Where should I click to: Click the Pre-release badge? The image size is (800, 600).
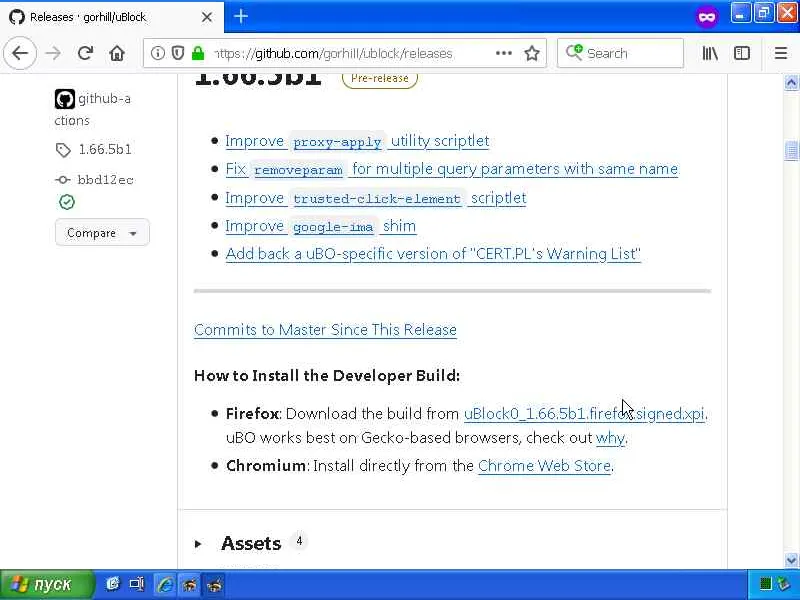tap(380, 79)
